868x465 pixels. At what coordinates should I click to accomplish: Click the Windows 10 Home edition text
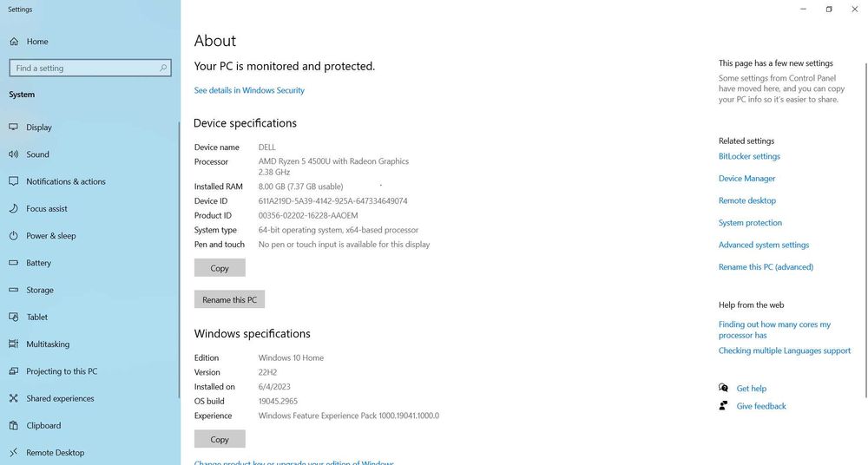click(291, 357)
